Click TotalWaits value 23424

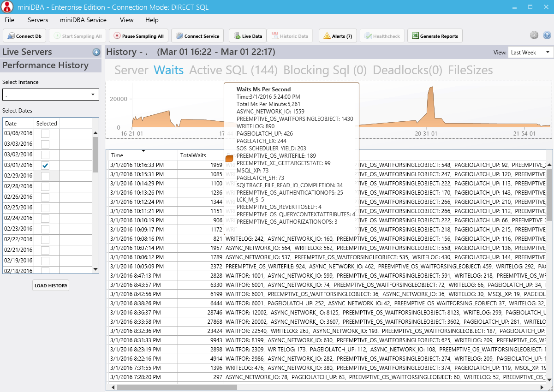(215, 331)
